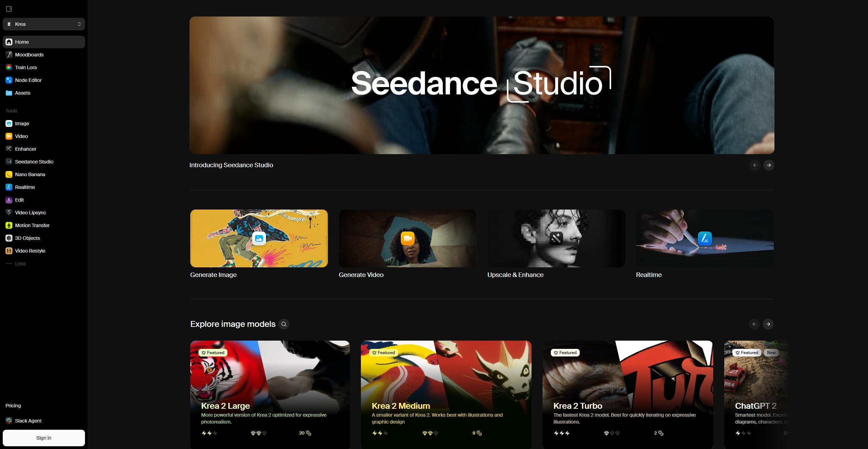The width and height of the screenshot is (868, 449).
Task: Toggle the sidebar collapse icon
Action: coord(9,9)
